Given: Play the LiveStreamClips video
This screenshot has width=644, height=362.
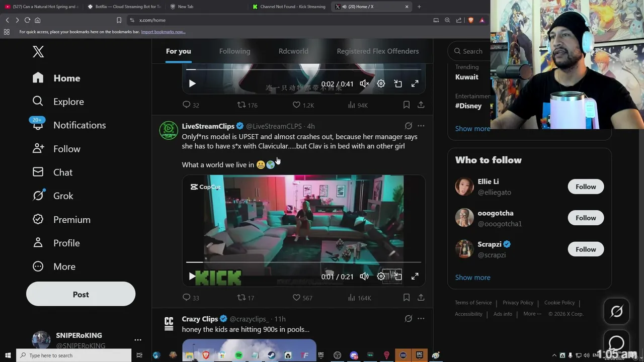Looking at the screenshot, I should (192, 277).
